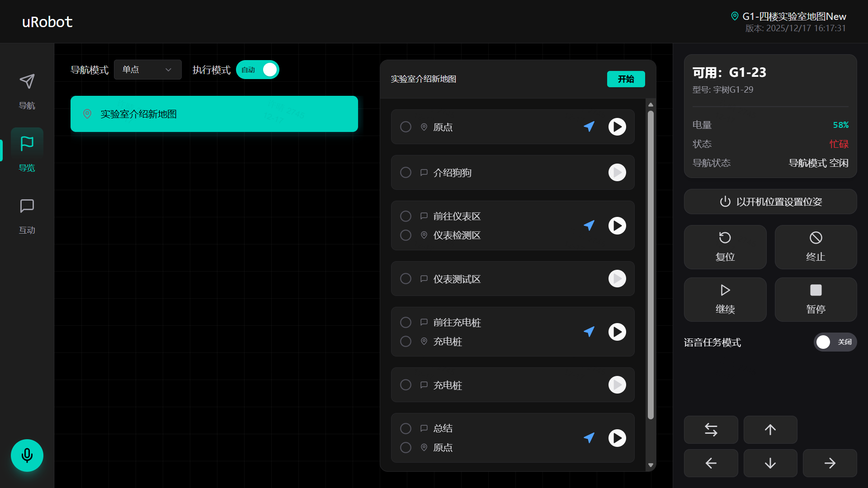Click the navigate arrow for 原点 waypoint
868x488 pixels.
point(589,127)
